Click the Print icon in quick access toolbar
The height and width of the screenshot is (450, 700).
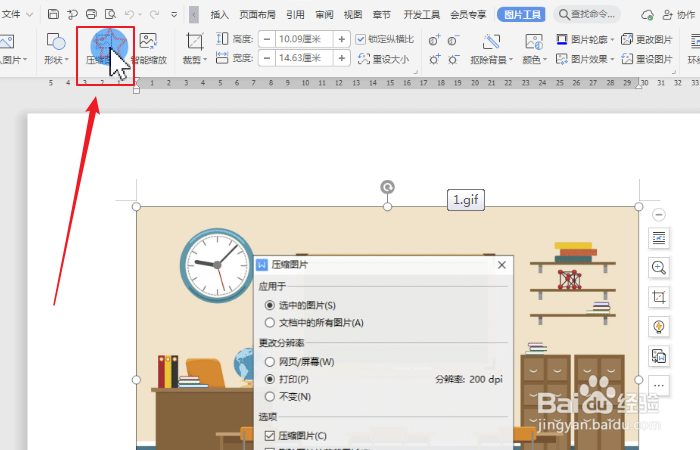click(x=91, y=14)
